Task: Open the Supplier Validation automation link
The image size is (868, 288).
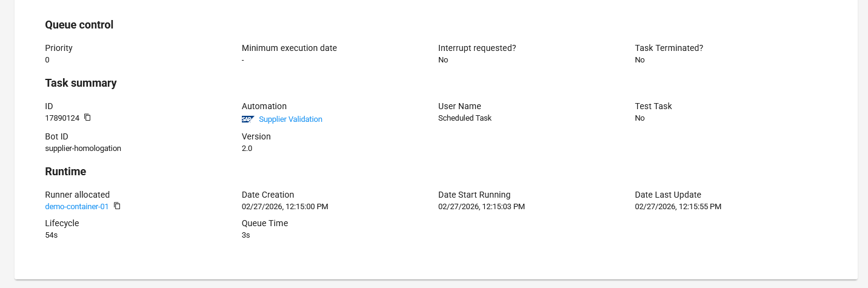Action: (x=290, y=119)
